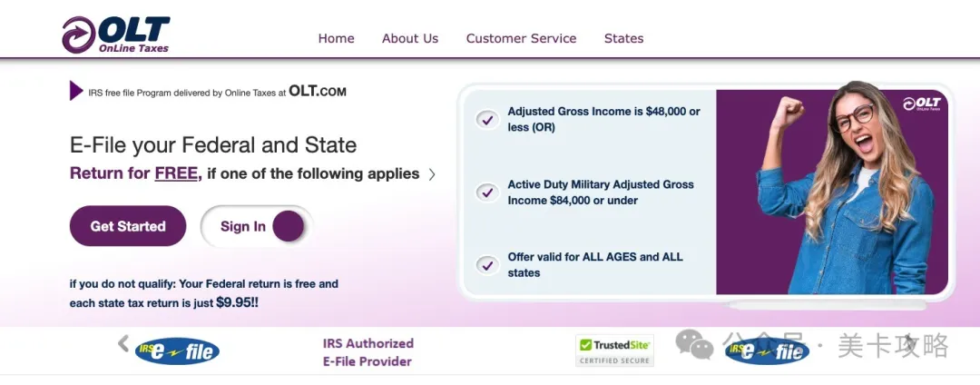Open the About Us menu item
980x385 pixels.
tap(410, 38)
